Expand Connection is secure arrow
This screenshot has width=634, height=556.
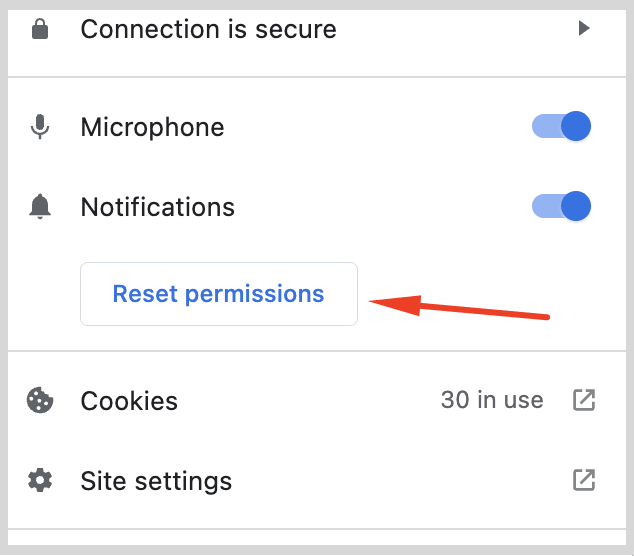click(583, 28)
